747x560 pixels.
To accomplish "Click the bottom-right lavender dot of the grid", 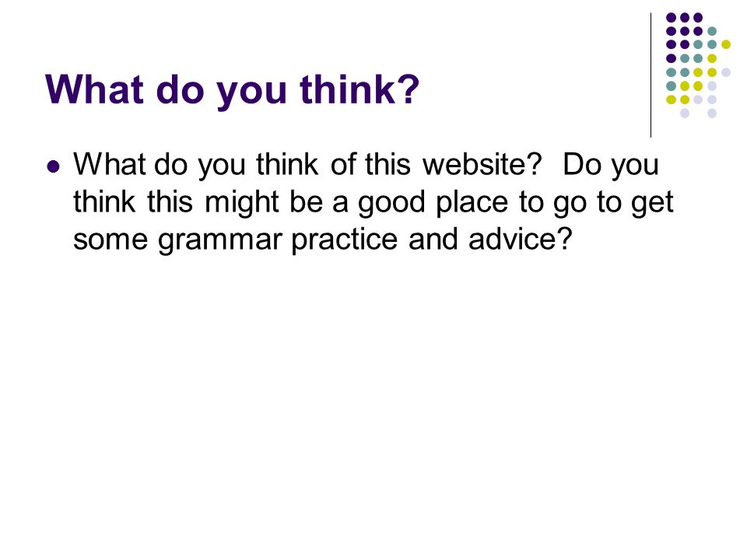I will (x=712, y=114).
